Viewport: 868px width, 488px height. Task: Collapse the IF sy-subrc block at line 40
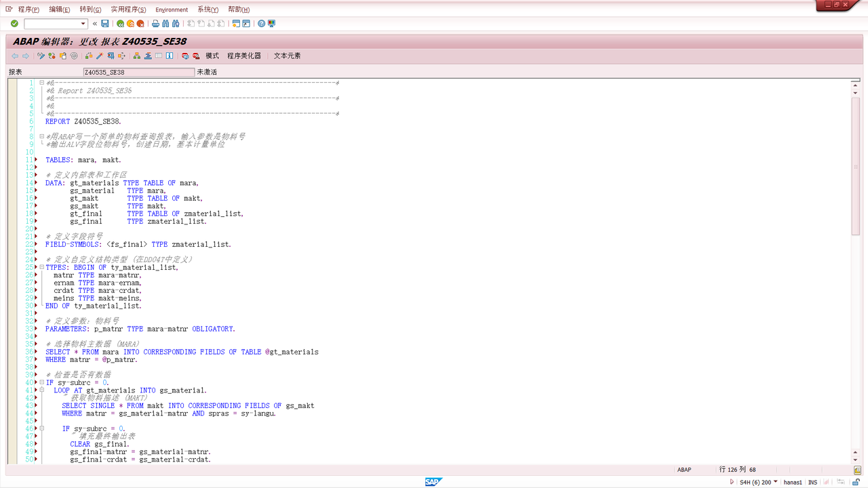[41, 382]
